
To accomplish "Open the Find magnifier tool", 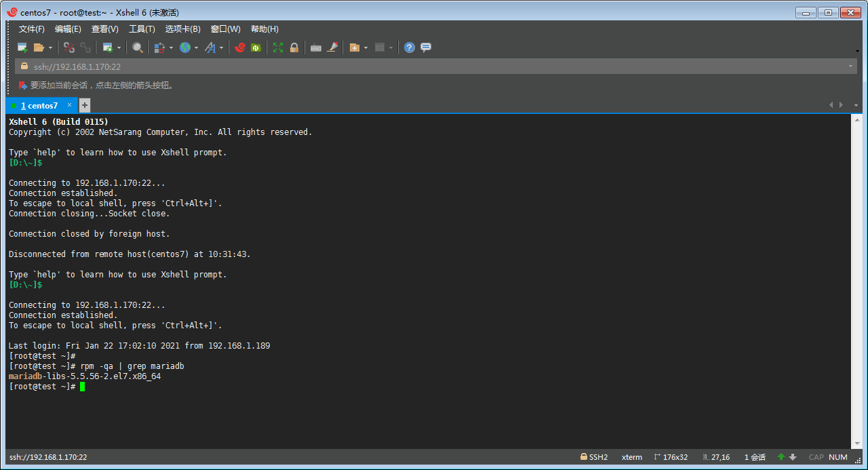I will coord(138,47).
